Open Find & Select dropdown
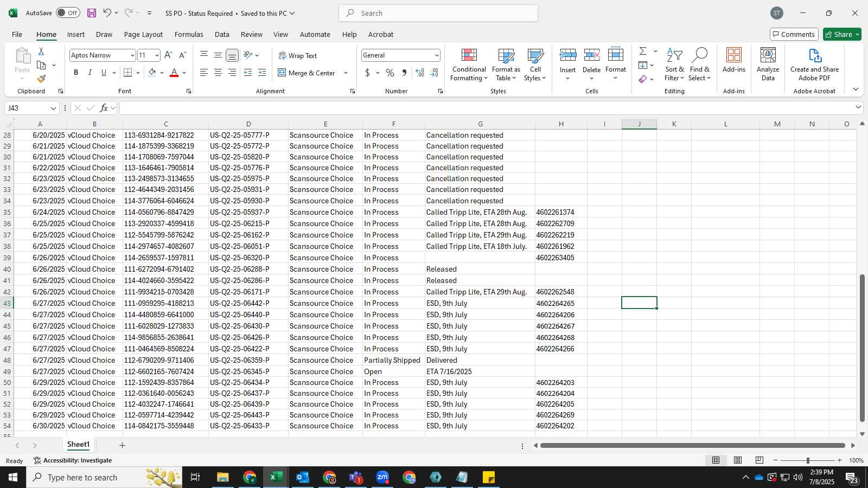868x488 pixels. point(699,65)
